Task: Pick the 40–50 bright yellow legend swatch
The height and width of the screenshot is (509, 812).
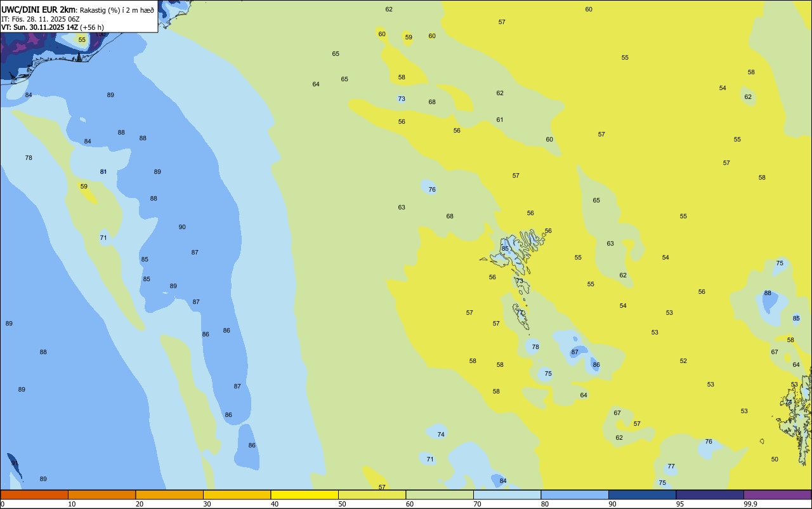Action: (x=304, y=494)
